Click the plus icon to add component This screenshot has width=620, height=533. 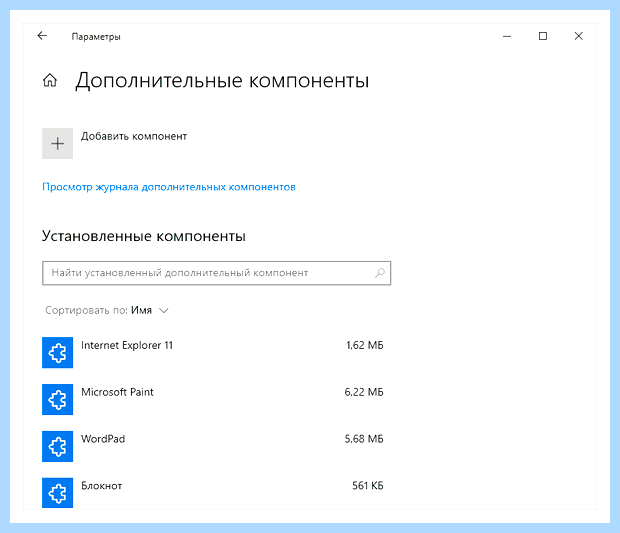pos(57,143)
